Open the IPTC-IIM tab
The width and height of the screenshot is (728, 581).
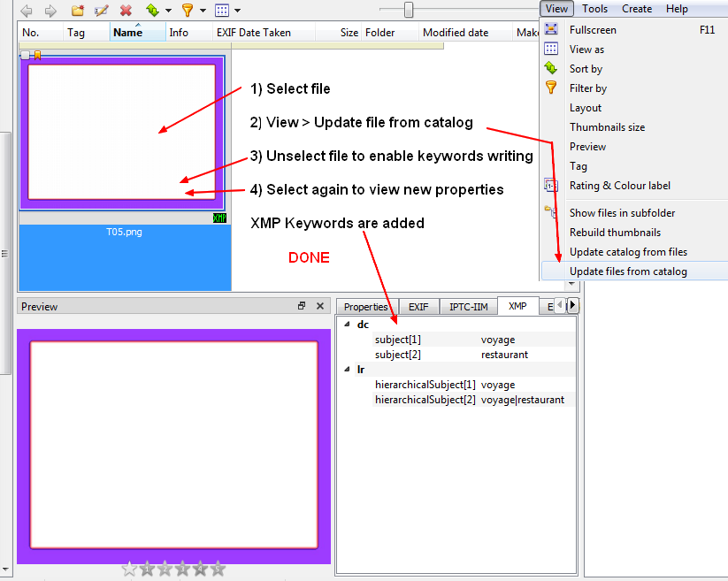(468, 307)
